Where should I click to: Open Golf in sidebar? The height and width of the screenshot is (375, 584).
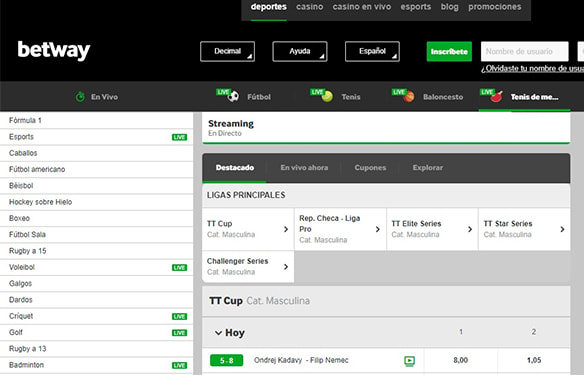point(96,333)
